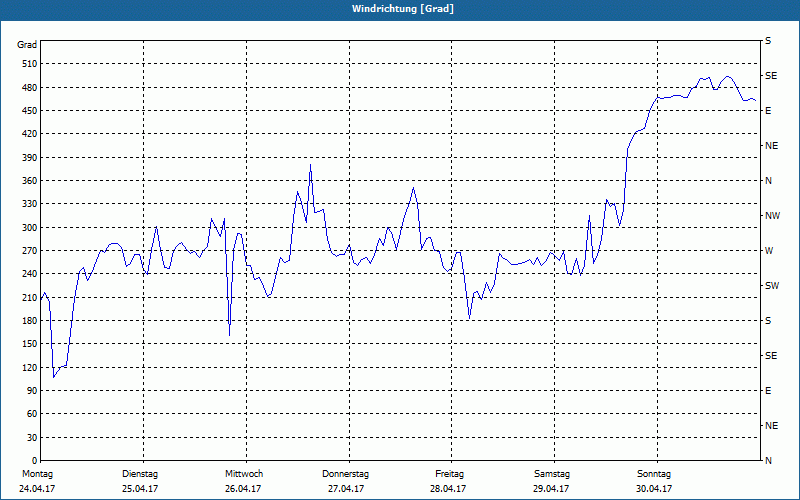Click the NW compass direction label

(x=772, y=216)
